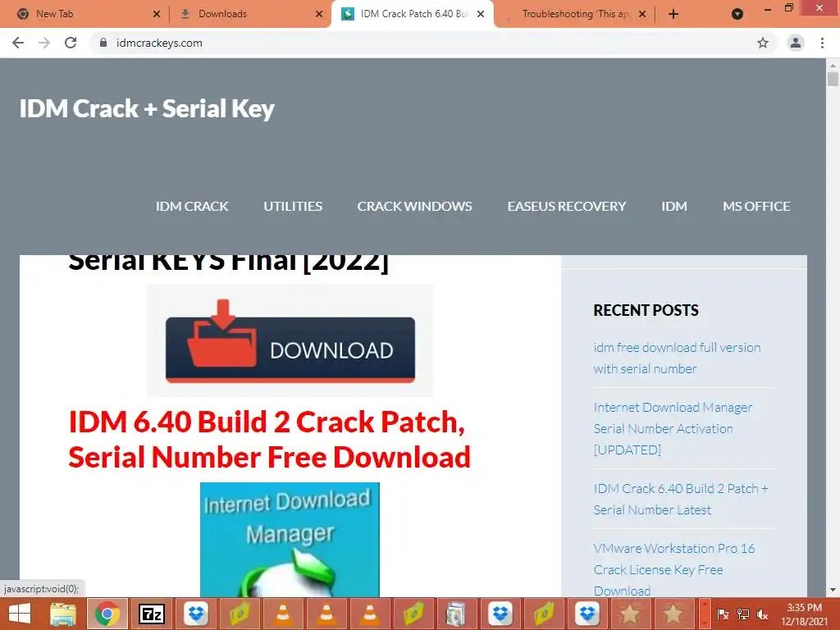840x630 pixels.
Task: Click the big DOWNLOAD button
Action: (290, 349)
